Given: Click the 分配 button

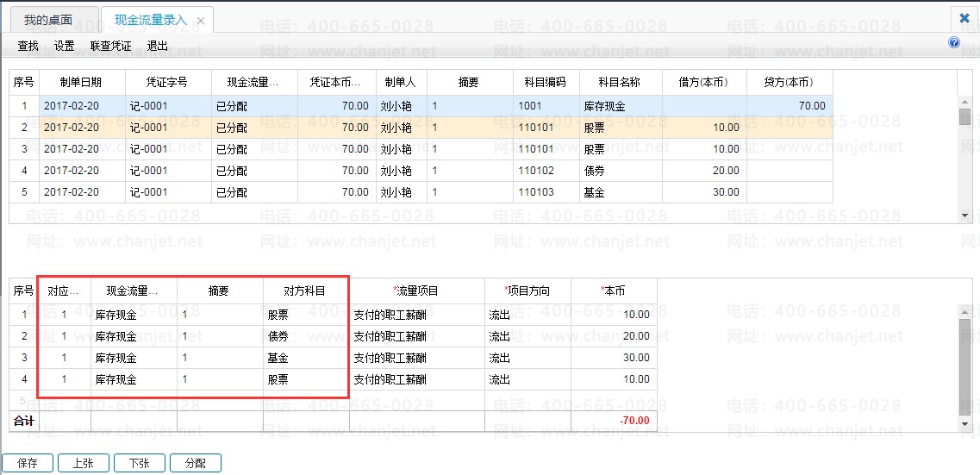Looking at the screenshot, I should [196, 463].
